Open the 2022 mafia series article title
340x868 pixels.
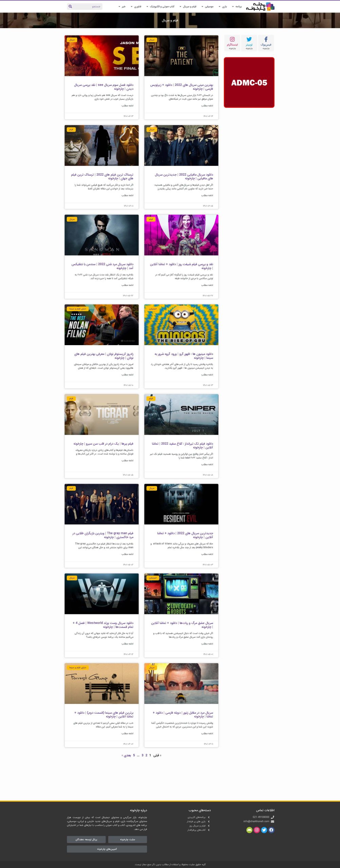pyautogui.click(x=184, y=176)
